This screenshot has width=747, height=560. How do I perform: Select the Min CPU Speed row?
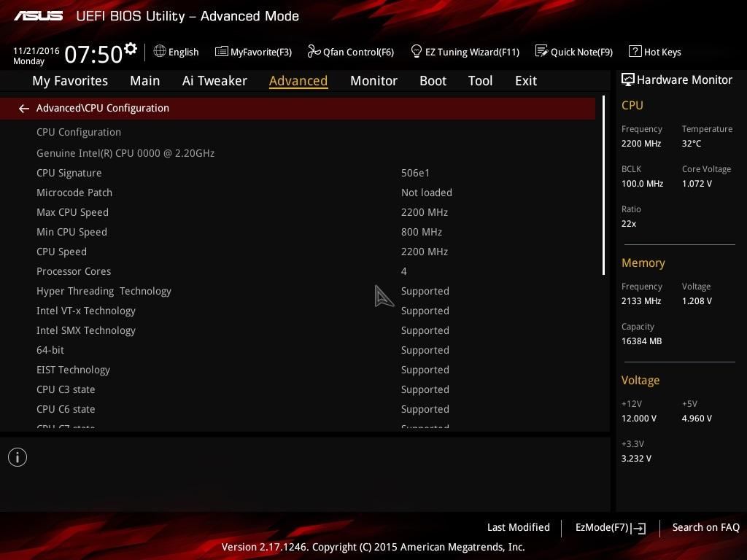(298, 232)
